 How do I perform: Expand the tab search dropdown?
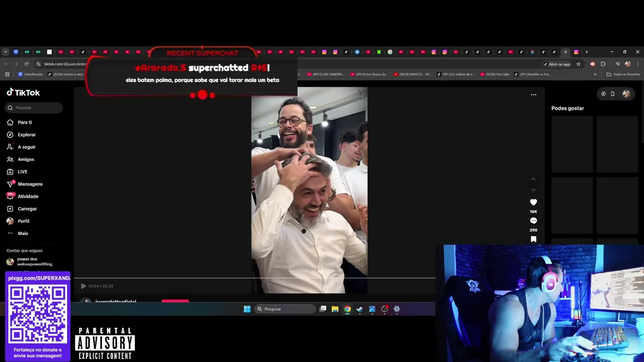[6, 52]
